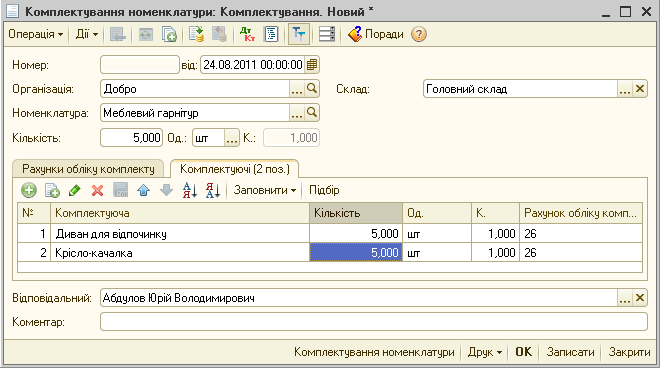Open selection for Номенклатура field
This screenshot has height=368, width=660.
coord(297,113)
